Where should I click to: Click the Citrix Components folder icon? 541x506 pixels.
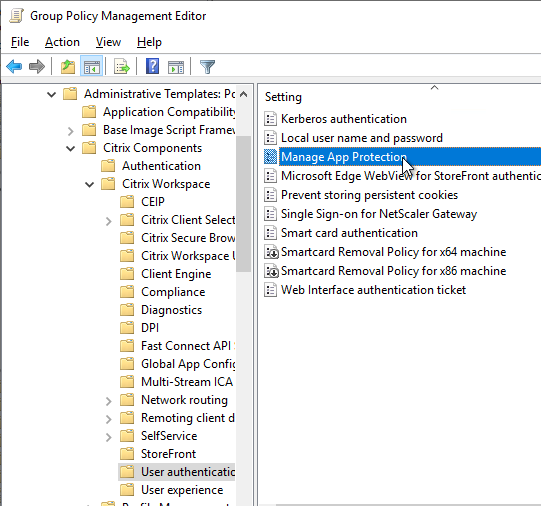[89, 148]
